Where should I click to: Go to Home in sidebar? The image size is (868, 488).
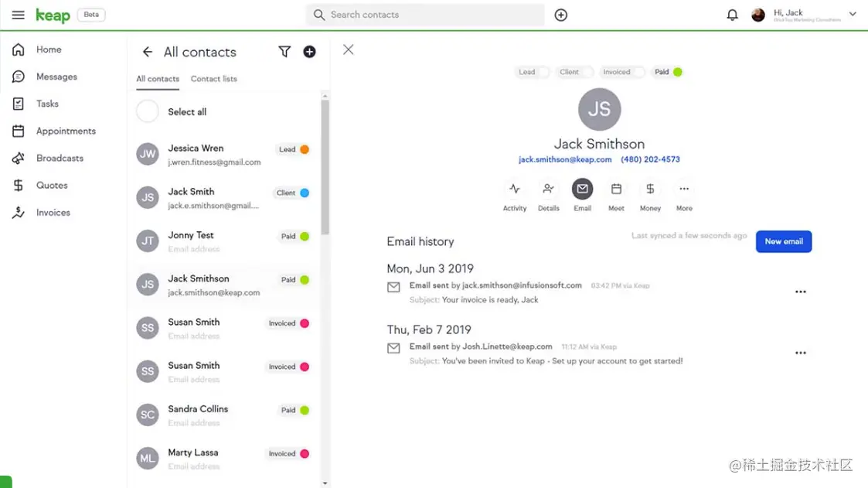point(49,49)
